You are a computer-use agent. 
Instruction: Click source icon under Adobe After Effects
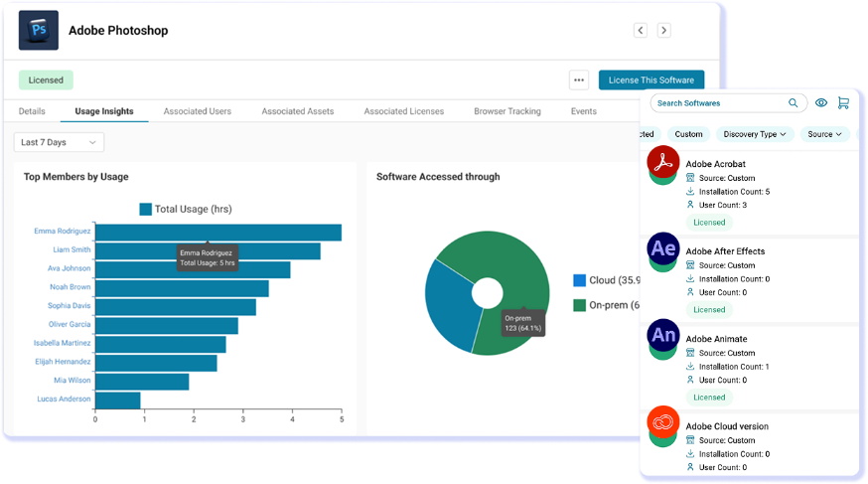click(x=690, y=265)
